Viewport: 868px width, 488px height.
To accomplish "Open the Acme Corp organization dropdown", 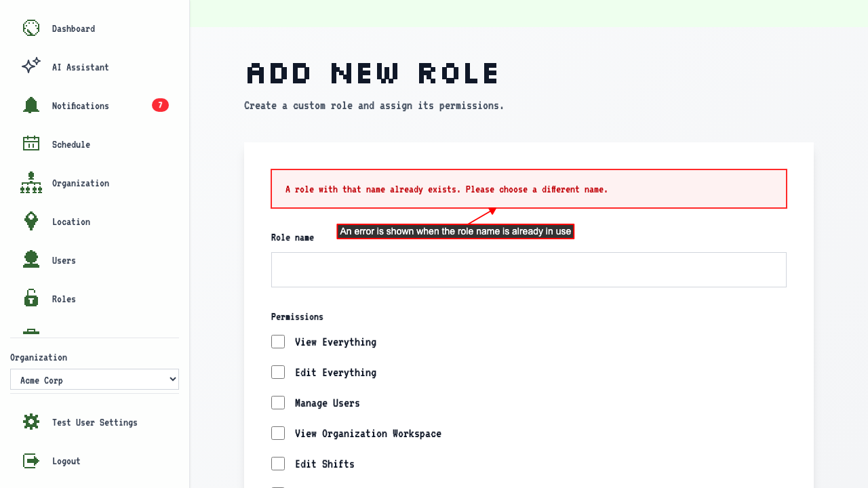I will point(94,380).
